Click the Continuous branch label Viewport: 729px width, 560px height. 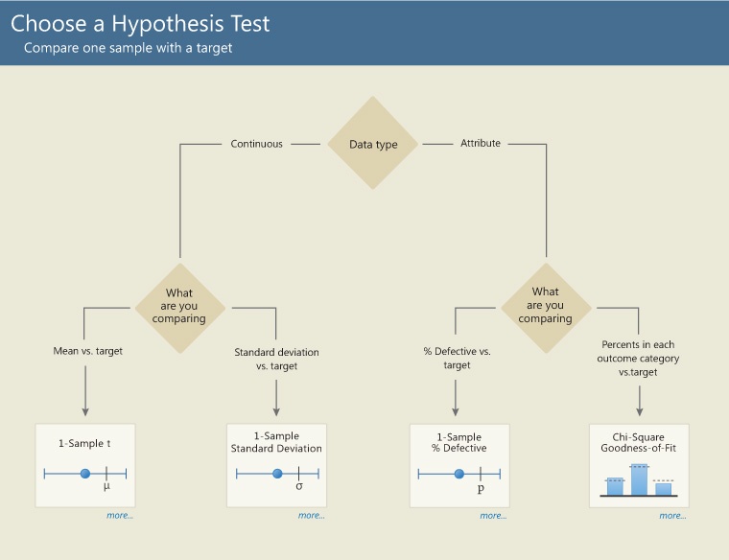256,144
